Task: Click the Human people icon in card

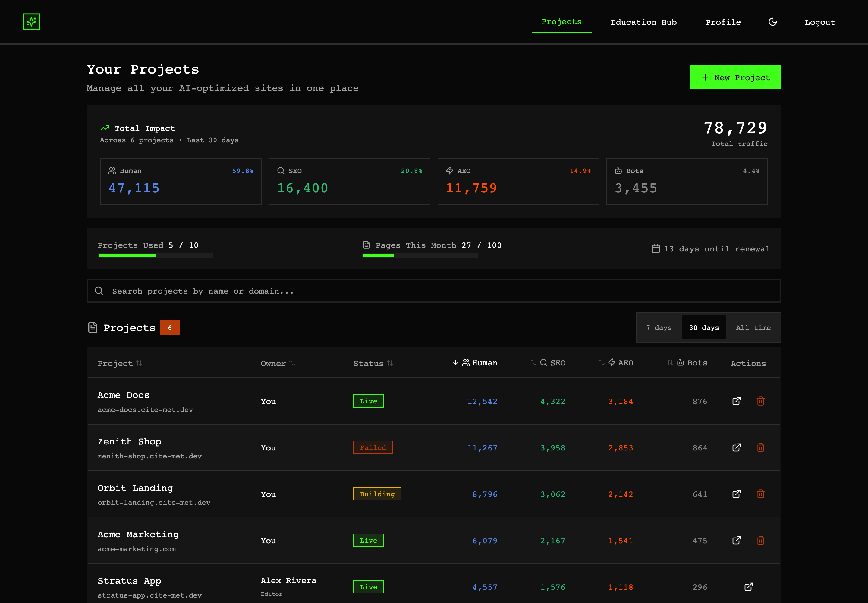Action: click(x=112, y=171)
